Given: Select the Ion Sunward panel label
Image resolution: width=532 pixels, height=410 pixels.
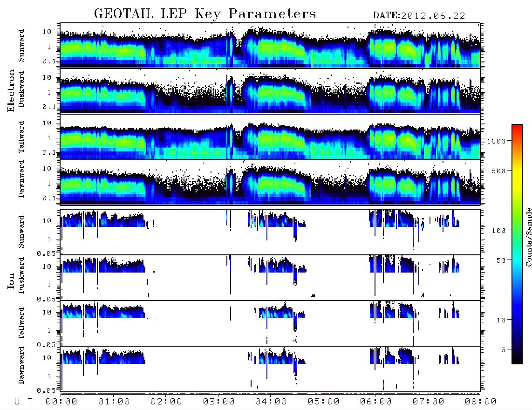Looking at the screenshot, I should 21,232.
